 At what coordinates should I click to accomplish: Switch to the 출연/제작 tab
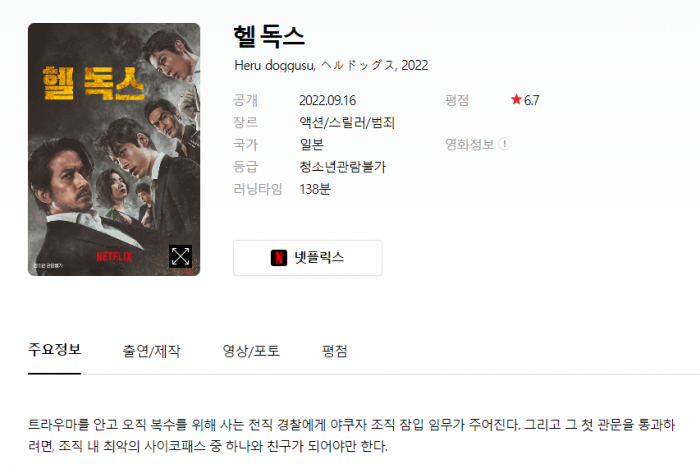click(x=151, y=351)
